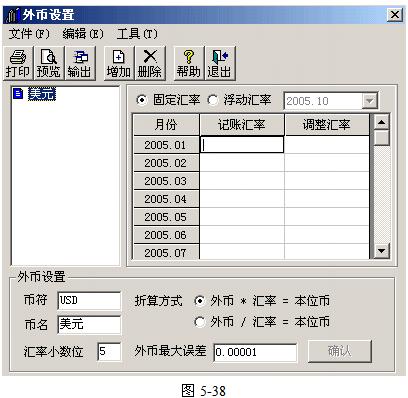The height and width of the screenshot is (398, 408).
Task: Click the scroll up arrow of rate table
Action: click(x=382, y=122)
